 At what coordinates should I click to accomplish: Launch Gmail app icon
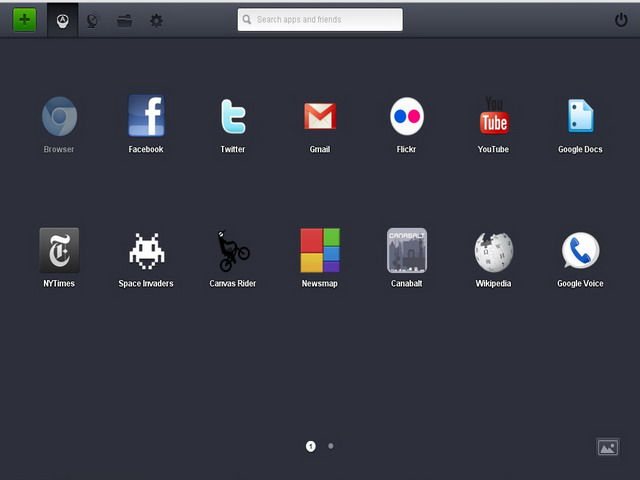point(320,116)
